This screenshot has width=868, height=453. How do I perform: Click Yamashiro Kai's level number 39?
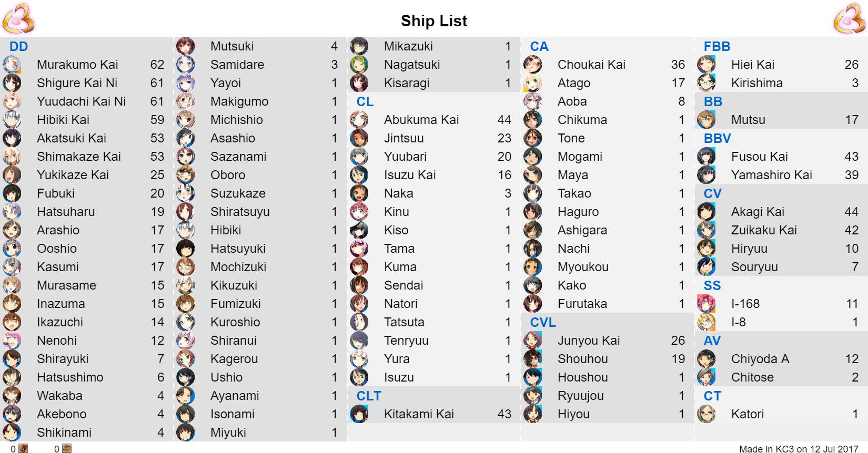pos(851,175)
